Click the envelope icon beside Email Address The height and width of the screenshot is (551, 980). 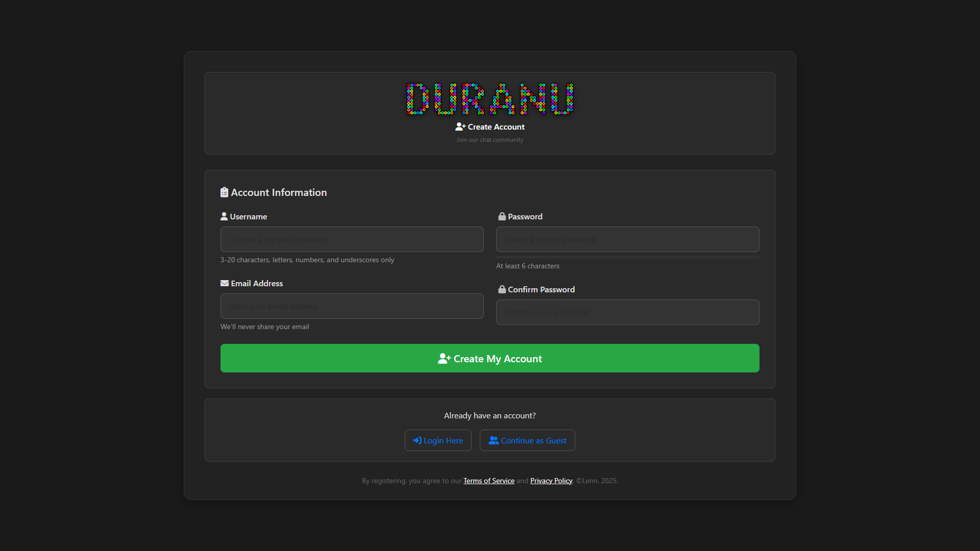[x=225, y=283]
